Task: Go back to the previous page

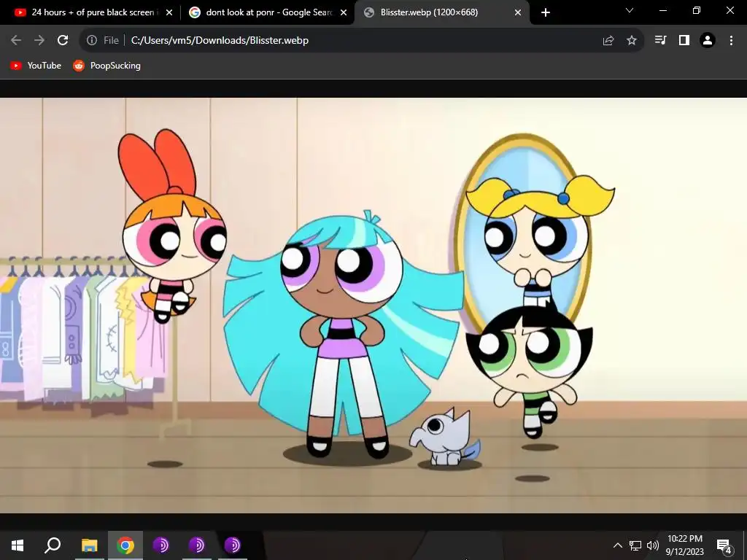Action: point(16,41)
